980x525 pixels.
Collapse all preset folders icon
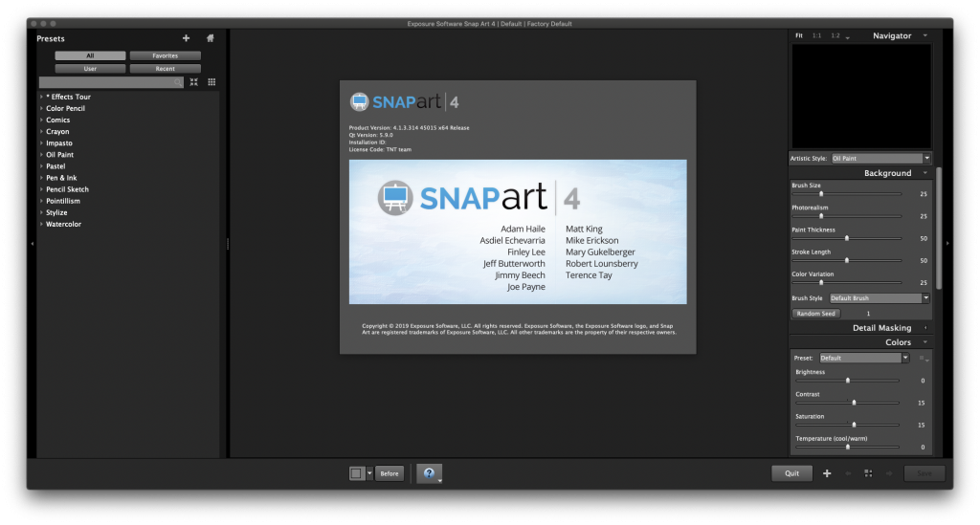point(193,82)
